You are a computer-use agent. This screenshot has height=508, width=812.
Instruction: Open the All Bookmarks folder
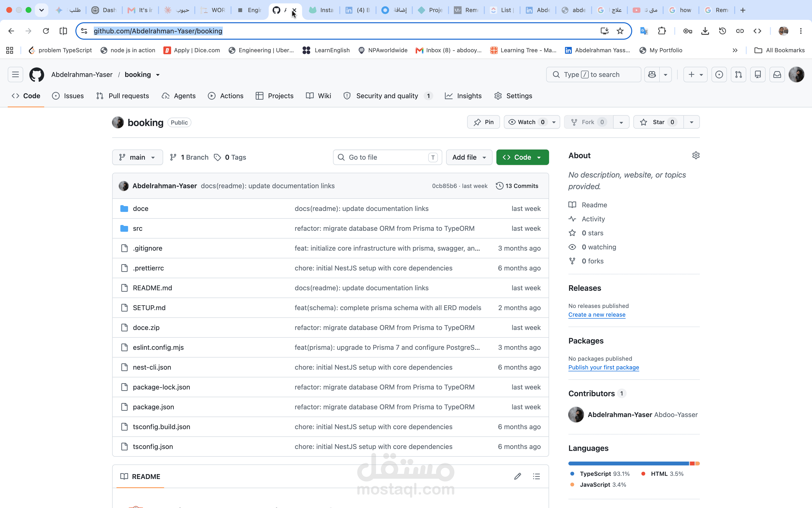(779, 50)
